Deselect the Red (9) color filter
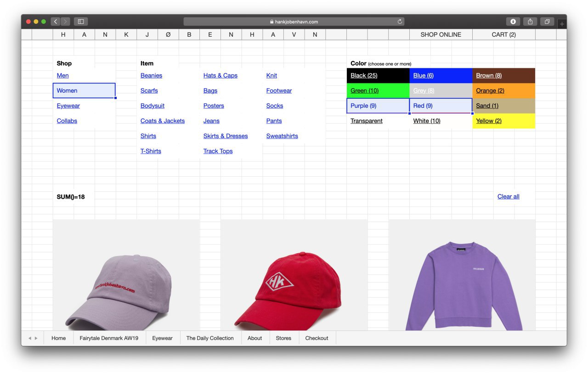This screenshot has height=374, width=588. [441, 106]
